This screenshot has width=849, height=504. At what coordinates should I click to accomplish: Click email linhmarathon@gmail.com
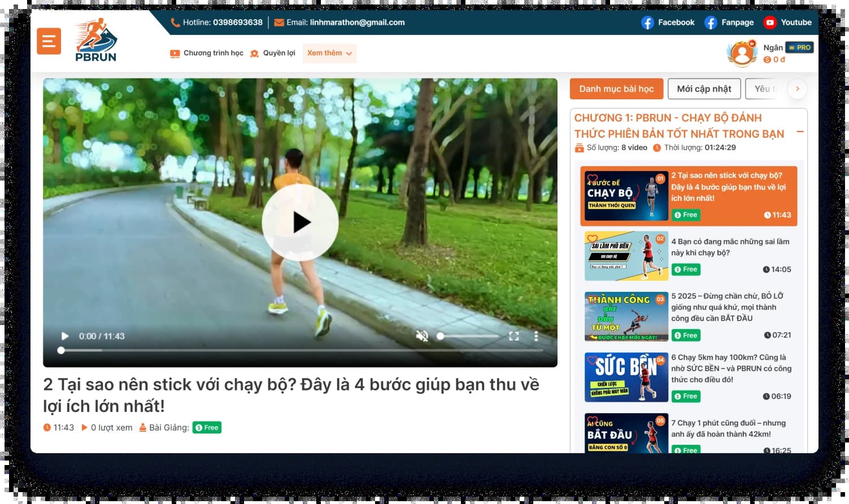point(358,23)
